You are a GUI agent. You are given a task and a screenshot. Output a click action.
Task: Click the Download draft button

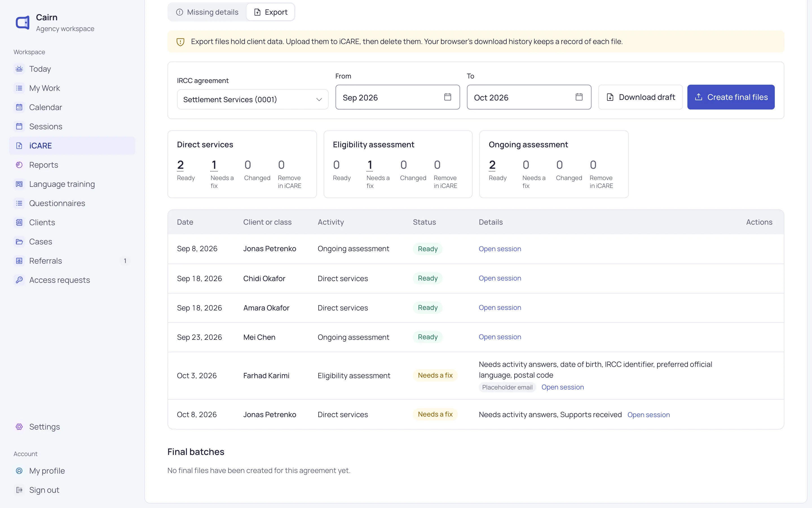[640, 97]
